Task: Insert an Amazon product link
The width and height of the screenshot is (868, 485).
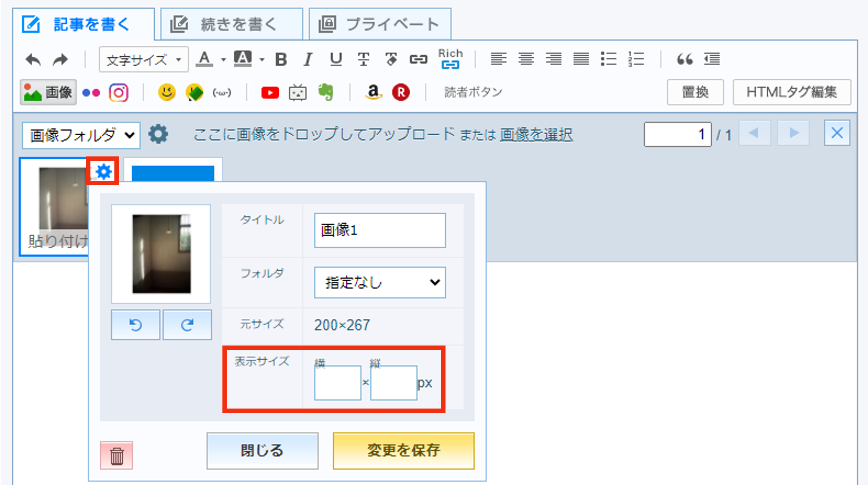Action: [x=374, y=92]
